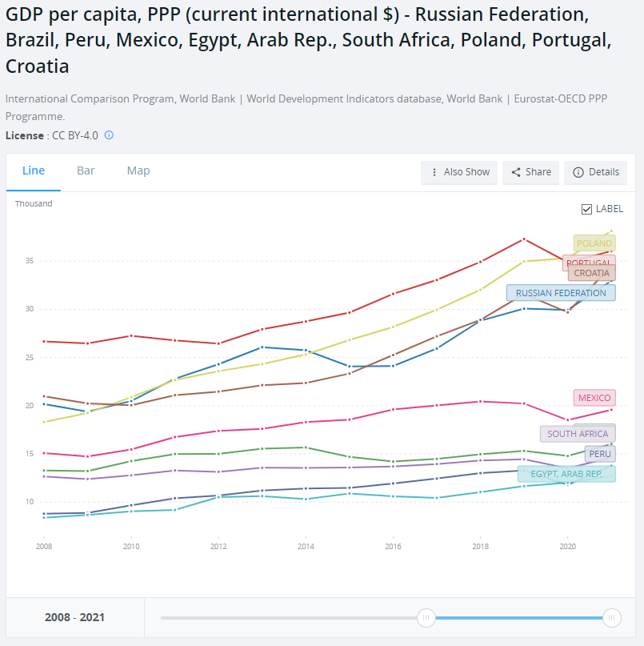
Task: Click the POLAND series label
Action: [x=594, y=243]
